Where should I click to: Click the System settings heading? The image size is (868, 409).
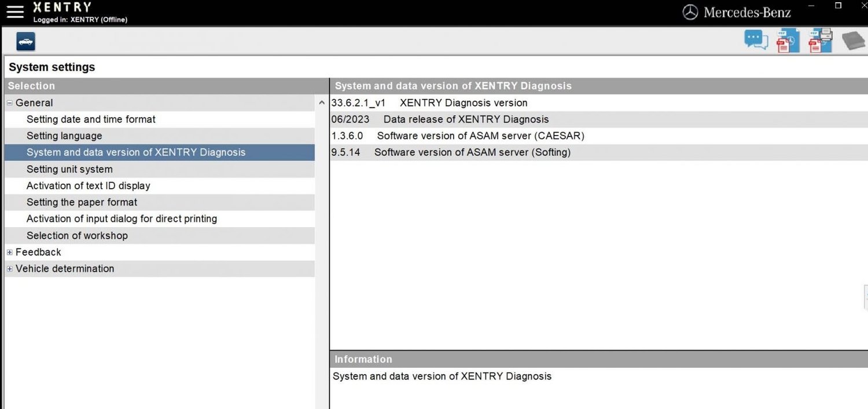click(x=52, y=67)
